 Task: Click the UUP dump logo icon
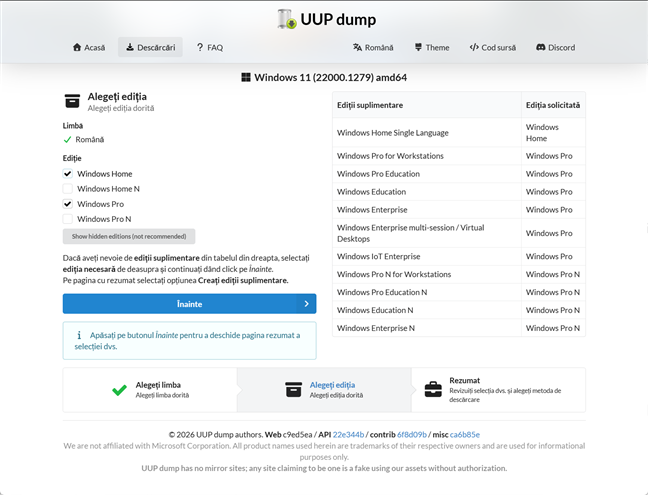click(x=287, y=19)
